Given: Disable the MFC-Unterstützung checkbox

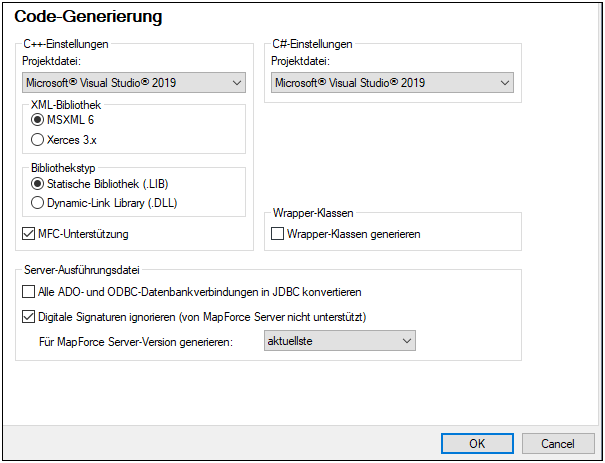Looking at the screenshot, I should point(28,234).
